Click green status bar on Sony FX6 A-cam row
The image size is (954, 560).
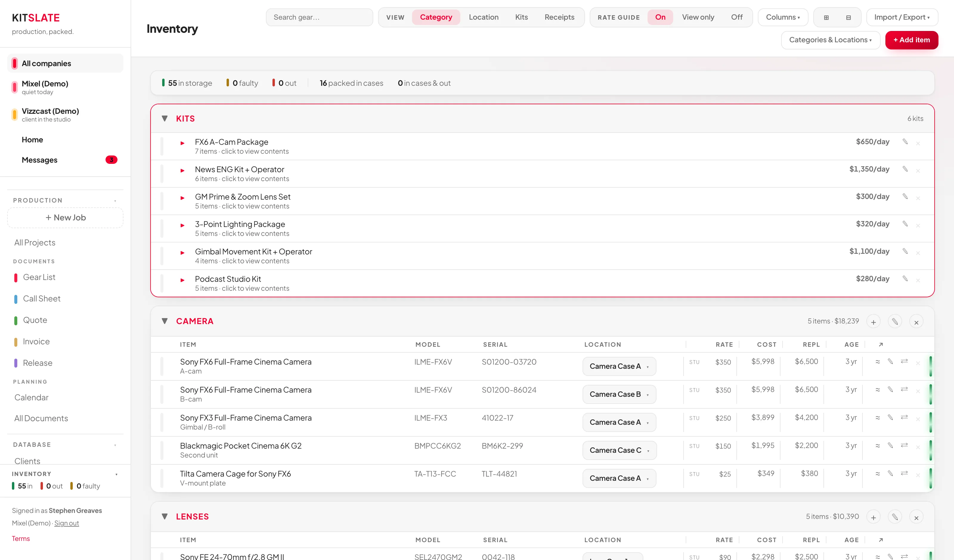pyautogui.click(x=930, y=366)
